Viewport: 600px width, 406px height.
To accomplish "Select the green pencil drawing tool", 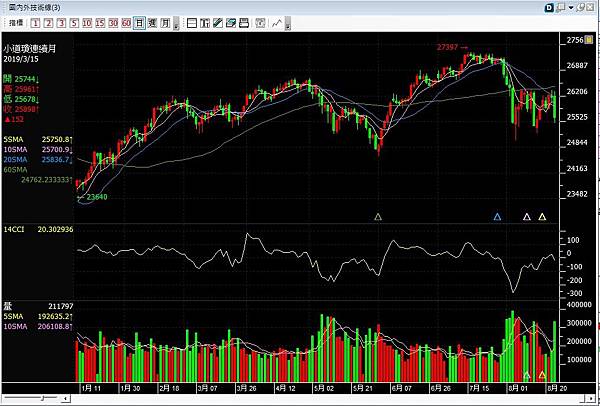I will pos(218,23).
